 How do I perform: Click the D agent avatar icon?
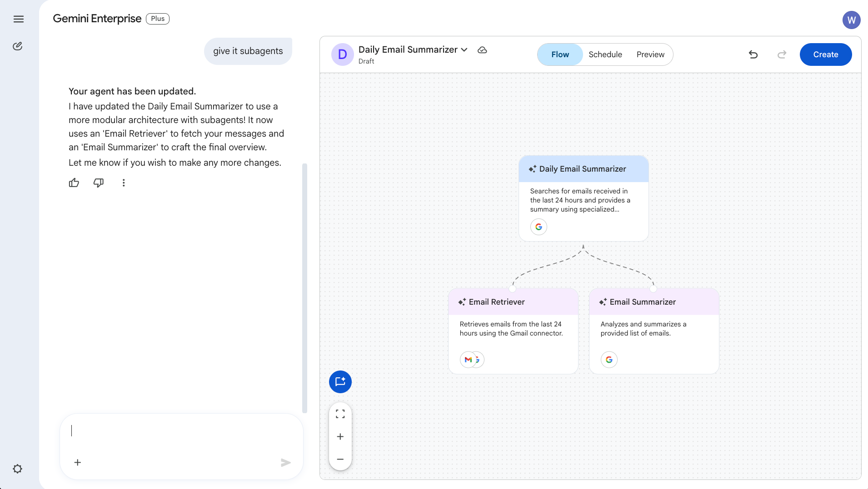click(343, 54)
